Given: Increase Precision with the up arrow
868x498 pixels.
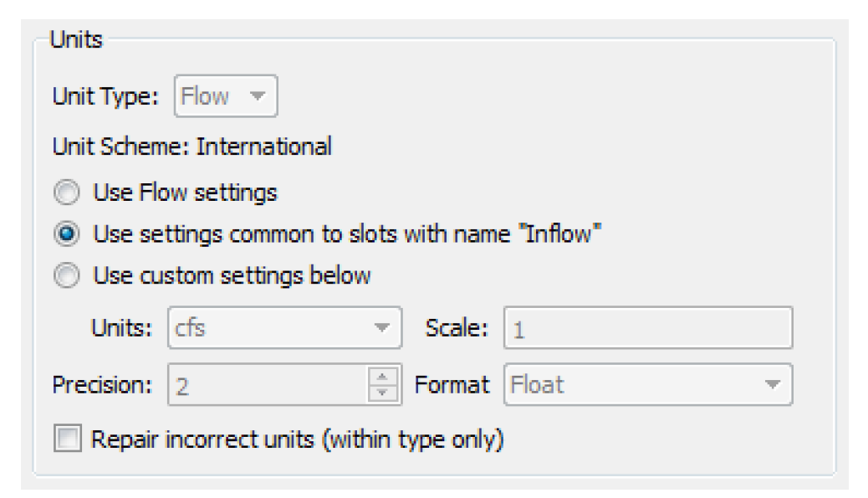Looking at the screenshot, I should [384, 377].
